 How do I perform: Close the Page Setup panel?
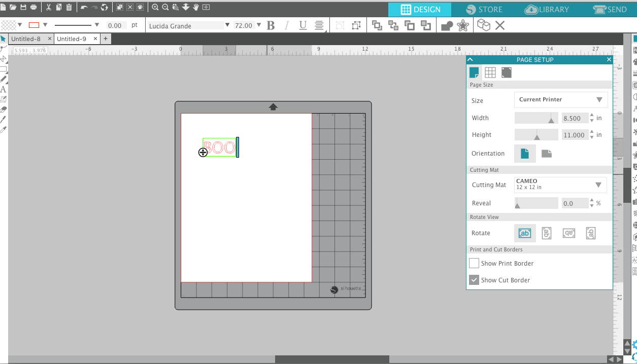[x=609, y=59]
